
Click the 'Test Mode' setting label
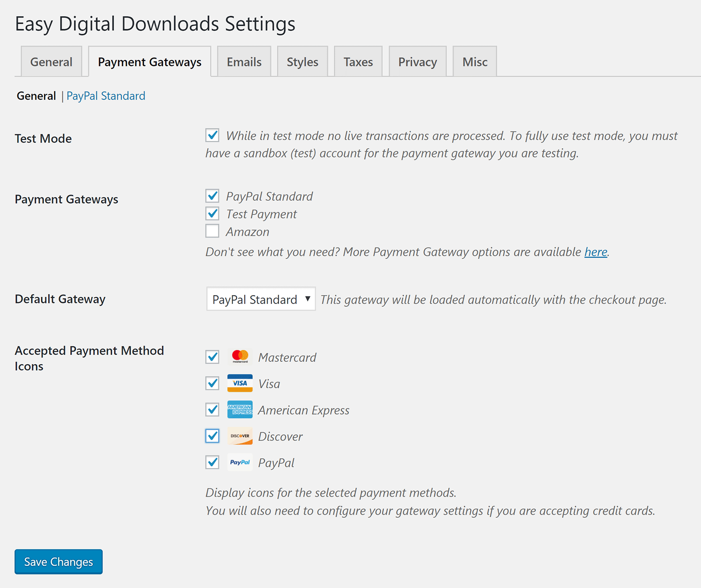(x=43, y=138)
